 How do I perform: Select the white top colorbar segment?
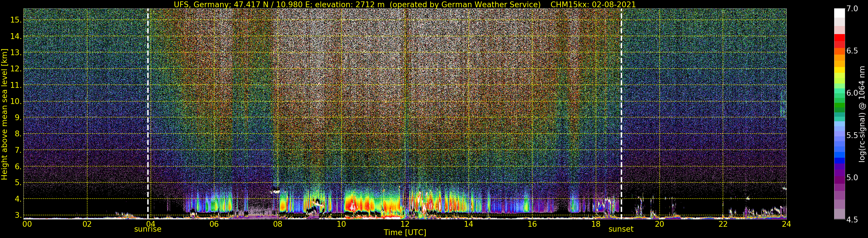pos(839,13)
